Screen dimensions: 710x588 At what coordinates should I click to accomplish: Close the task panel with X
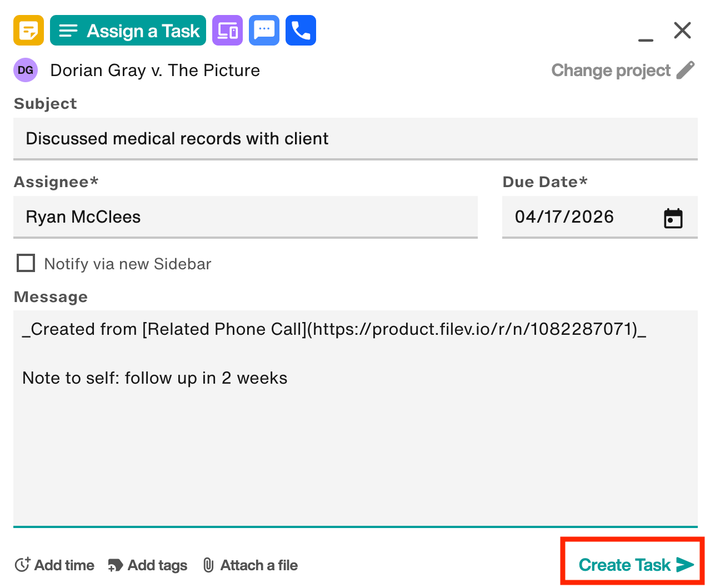pyautogui.click(x=682, y=30)
